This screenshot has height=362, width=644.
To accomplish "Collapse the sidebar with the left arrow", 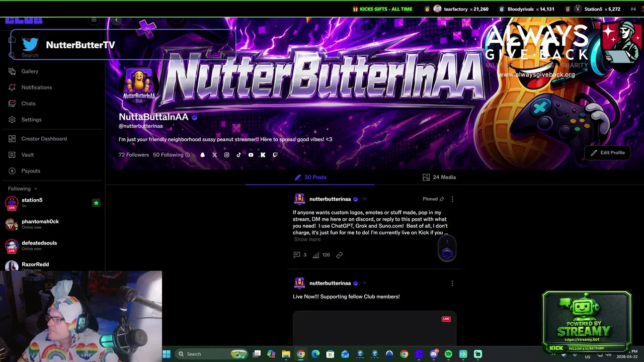I will pos(116,20).
